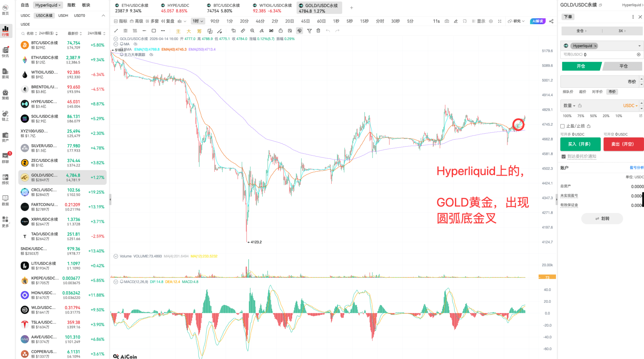Clear drawings with the trash icon
Viewport: 644px width, 359px height.
tap(318, 31)
